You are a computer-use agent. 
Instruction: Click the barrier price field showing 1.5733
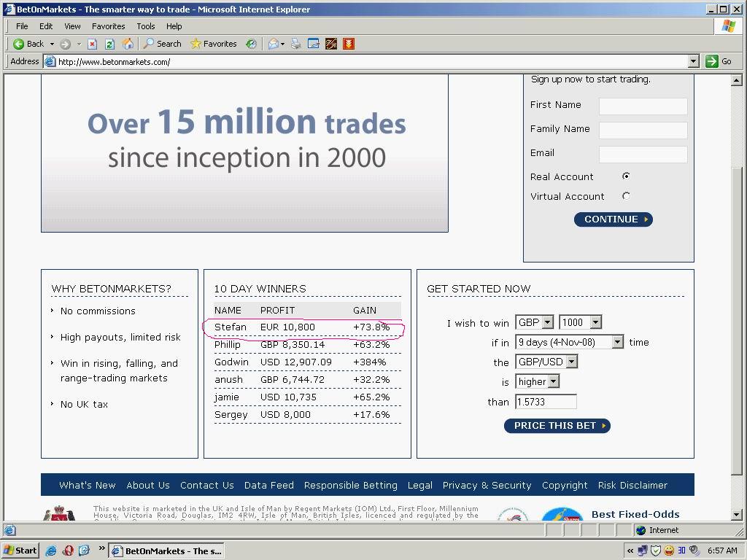[x=546, y=402]
